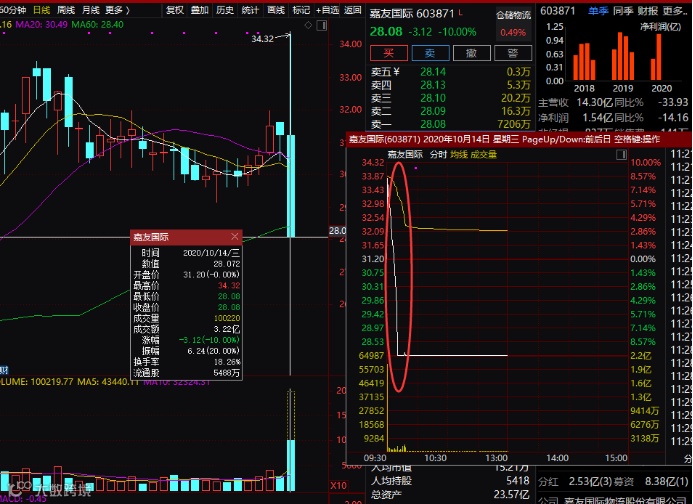
Task: Open the 财报 financial report tab
Action: [x=647, y=11]
